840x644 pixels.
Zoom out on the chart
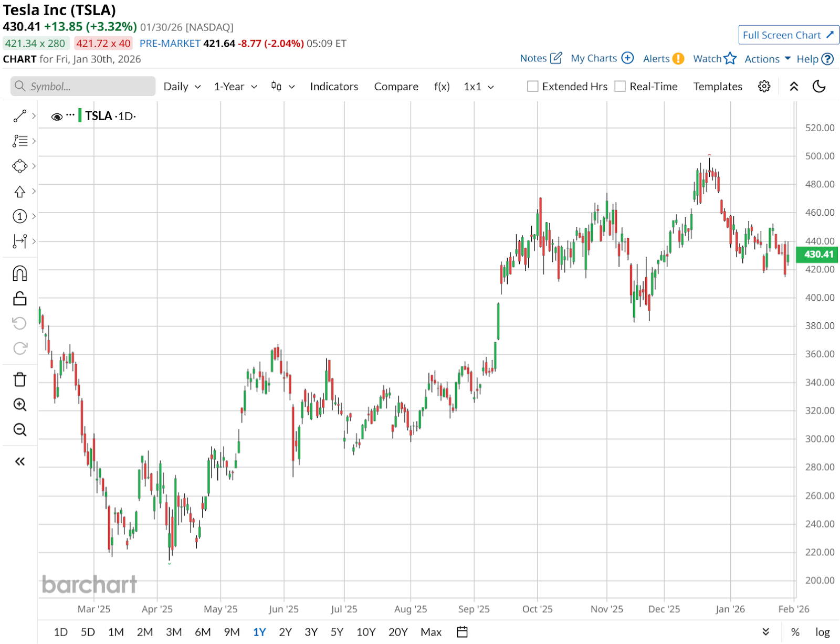click(x=20, y=430)
